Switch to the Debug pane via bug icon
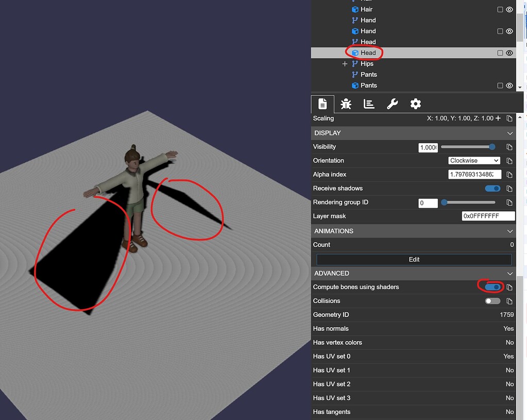 click(346, 104)
